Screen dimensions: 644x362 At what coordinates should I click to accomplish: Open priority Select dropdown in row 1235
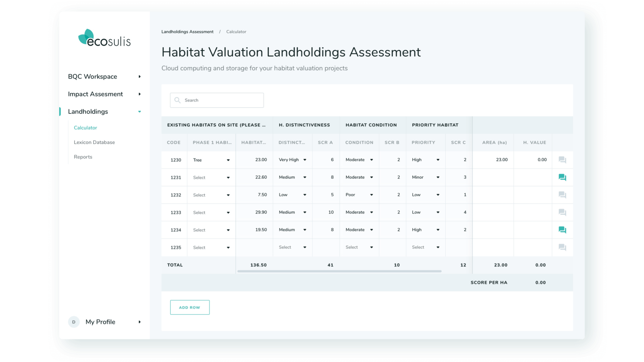coord(425,247)
